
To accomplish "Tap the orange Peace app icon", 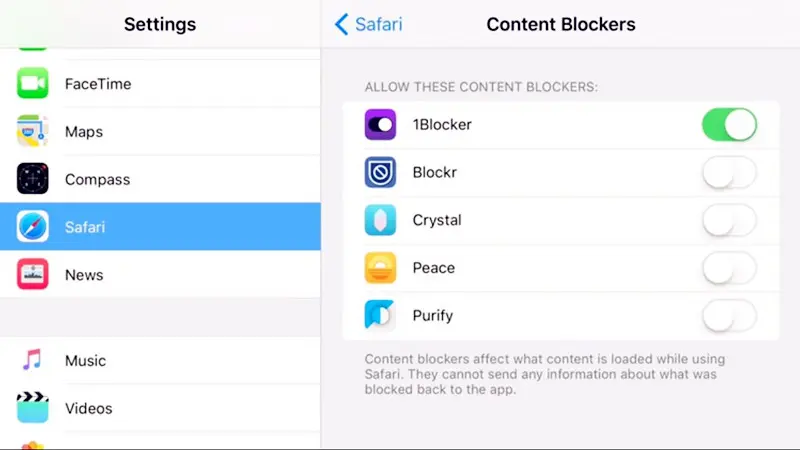I will coord(380,267).
